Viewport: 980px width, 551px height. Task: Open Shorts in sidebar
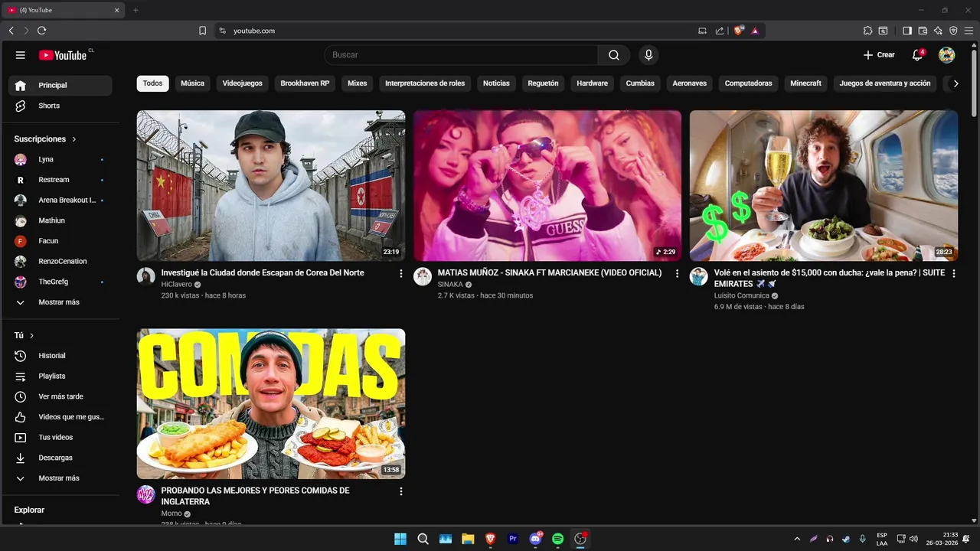tap(60, 106)
